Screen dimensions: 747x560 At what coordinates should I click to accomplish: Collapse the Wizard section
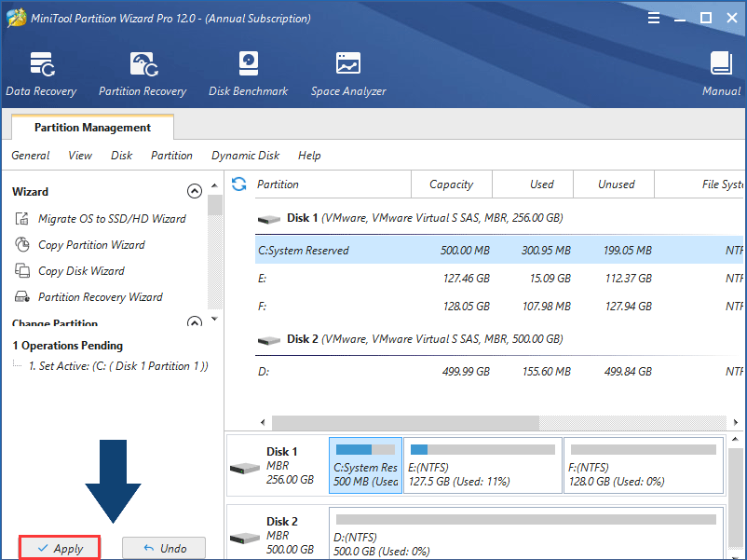pyautogui.click(x=195, y=191)
